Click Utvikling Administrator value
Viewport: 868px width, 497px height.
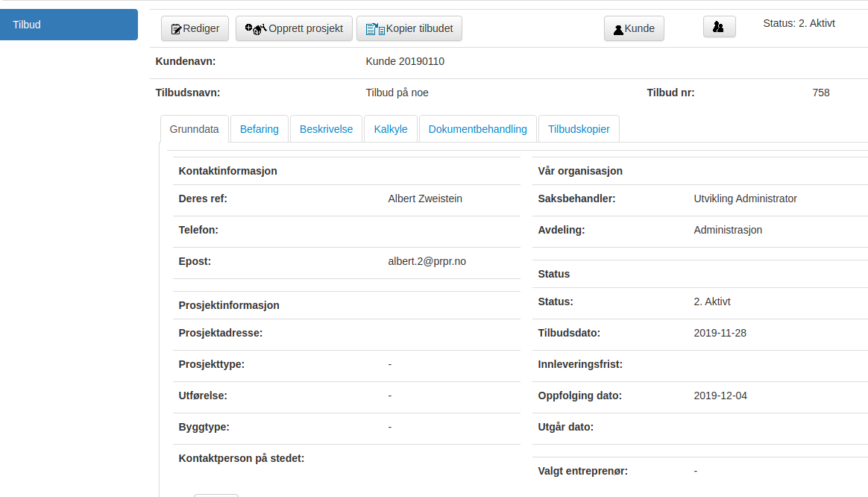[x=745, y=199]
